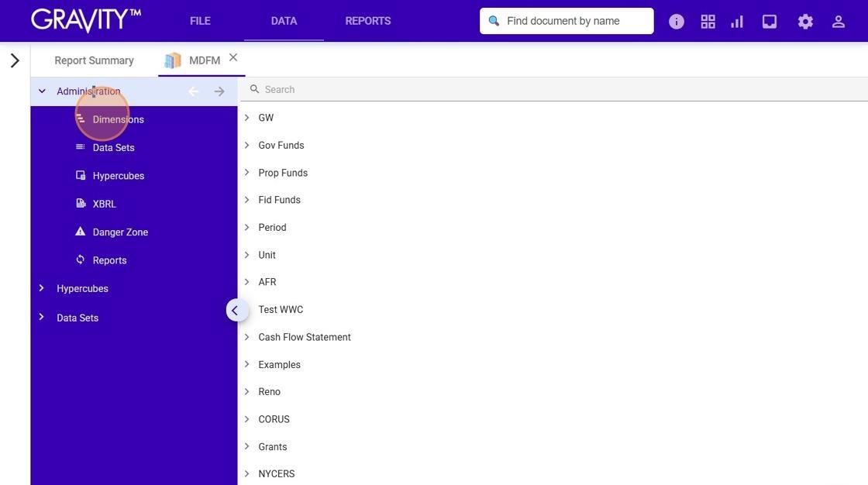Open the REPORTS menu

tap(368, 21)
